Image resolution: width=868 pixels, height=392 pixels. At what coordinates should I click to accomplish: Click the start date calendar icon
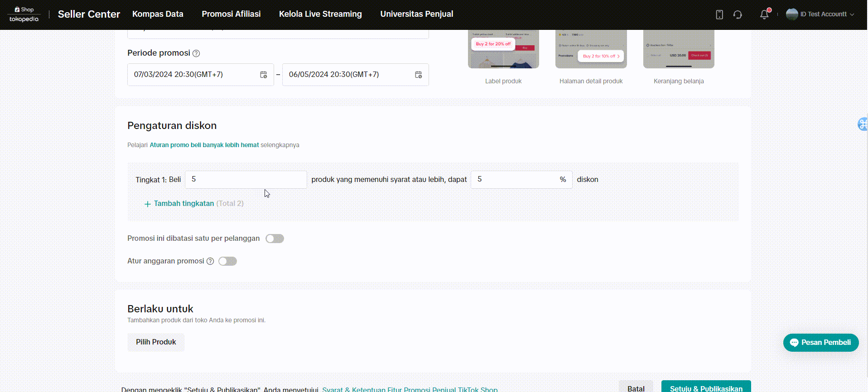[x=263, y=75]
